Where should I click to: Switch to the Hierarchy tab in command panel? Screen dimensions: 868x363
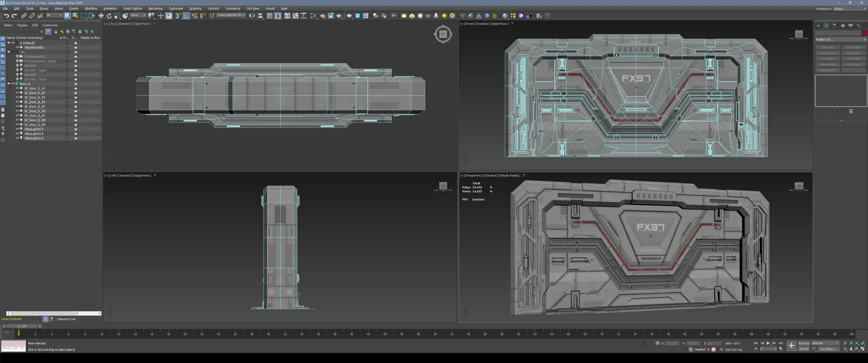[x=834, y=25]
